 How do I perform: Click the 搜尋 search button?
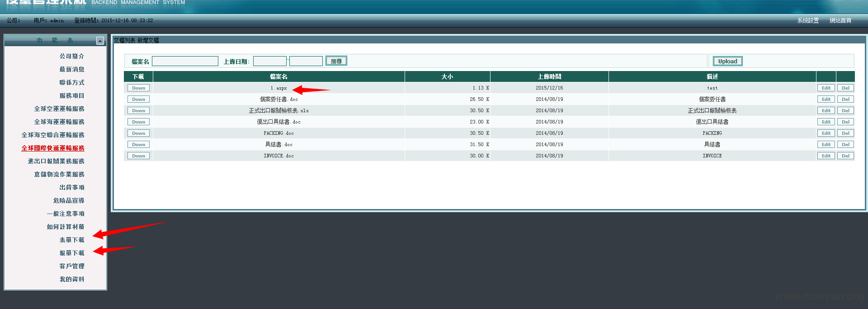tap(336, 61)
